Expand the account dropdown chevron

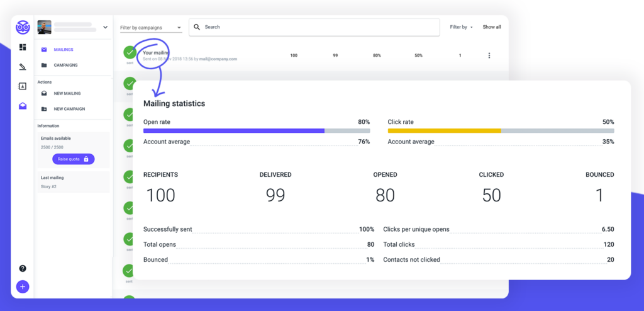click(x=105, y=27)
